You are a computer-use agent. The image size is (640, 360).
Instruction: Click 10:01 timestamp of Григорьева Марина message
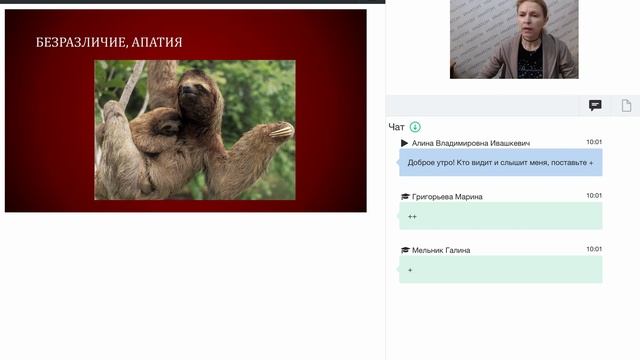point(594,196)
